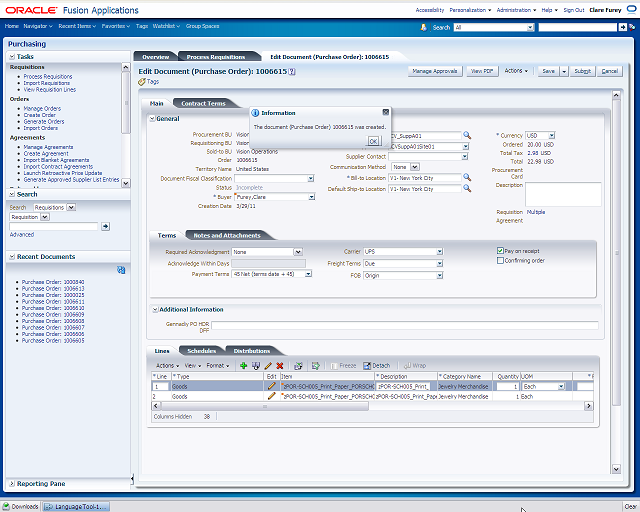Image resolution: width=640 pixels, height=512 pixels.
Task: Open the page-level Actions menu
Action: 516,71
